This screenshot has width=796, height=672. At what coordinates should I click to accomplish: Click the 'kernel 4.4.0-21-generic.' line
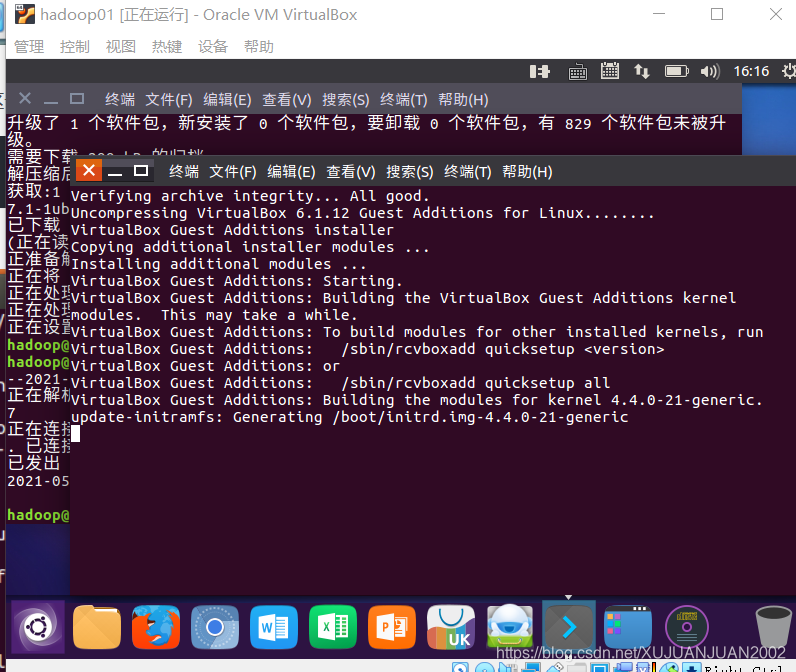pyautogui.click(x=416, y=400)
